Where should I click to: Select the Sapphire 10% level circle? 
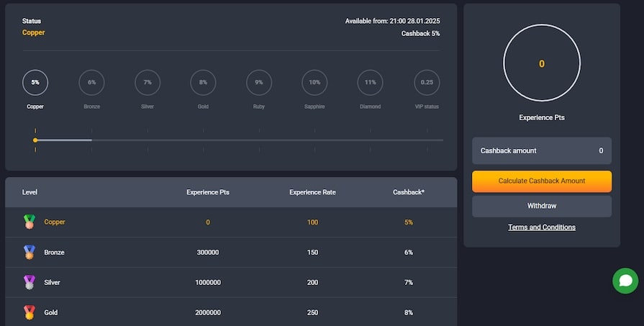tap(314, 83)
